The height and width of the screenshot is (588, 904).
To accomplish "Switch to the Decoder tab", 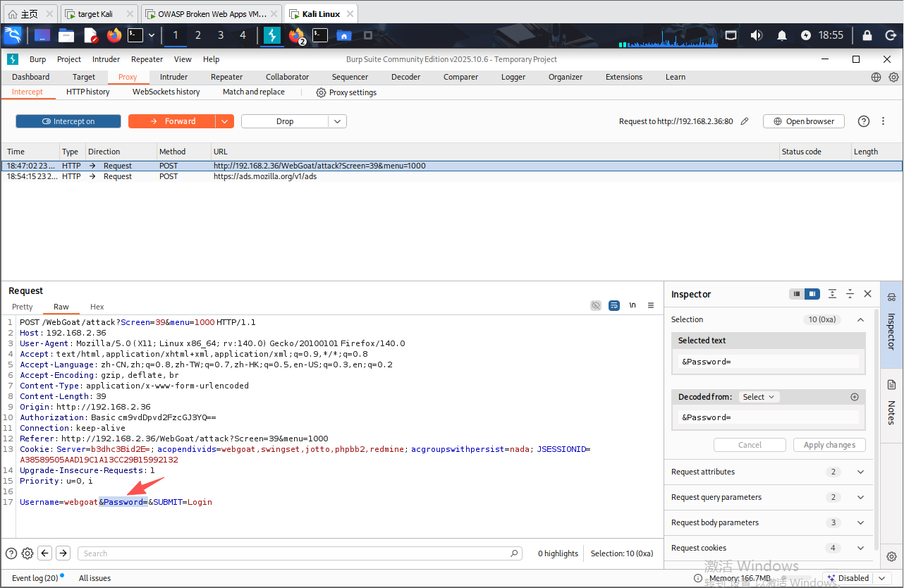I will (405, 77).
